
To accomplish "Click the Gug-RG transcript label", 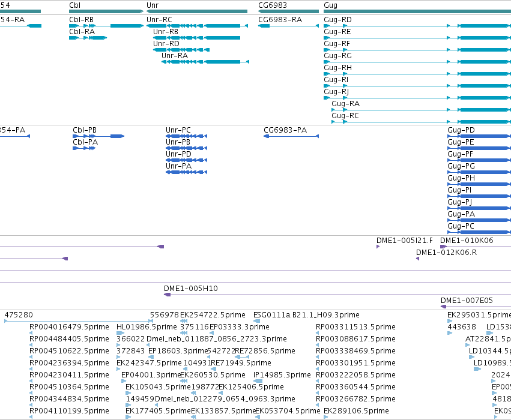I will pyautogui.click(x=337, y=56).
